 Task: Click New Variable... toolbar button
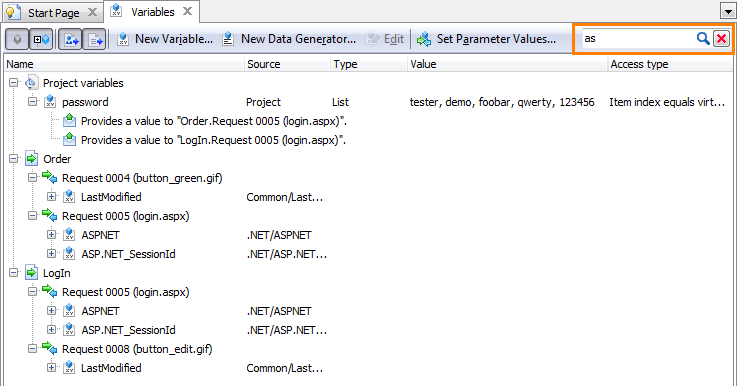click(165, 39)
